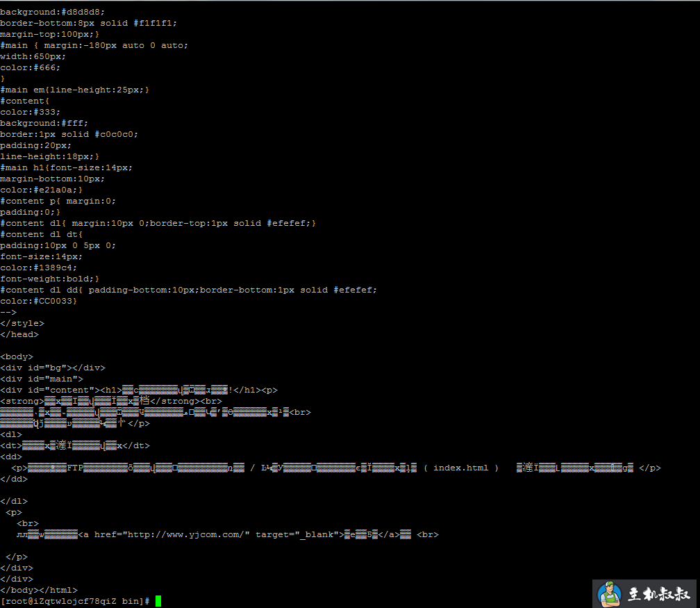Select the '<div id="main">' line
Image resolution: width=700 pixels, height=608 pixels.
pos(41,379)
